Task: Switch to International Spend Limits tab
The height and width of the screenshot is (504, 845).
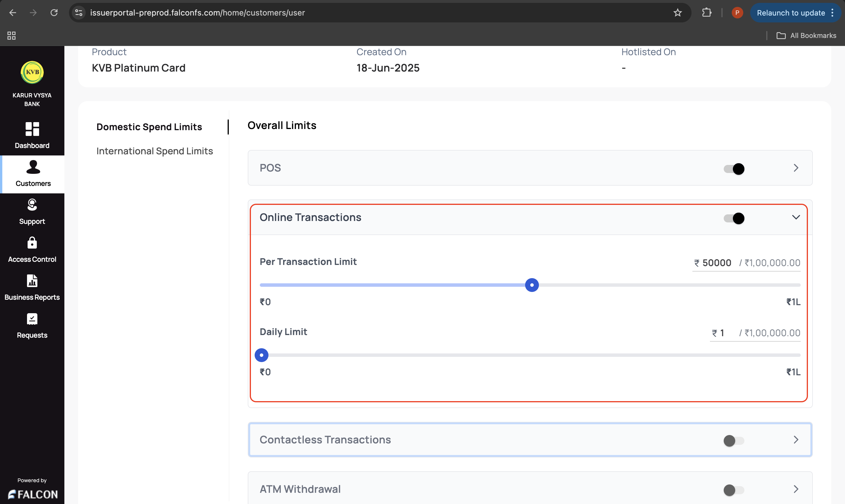Action: 155,151
